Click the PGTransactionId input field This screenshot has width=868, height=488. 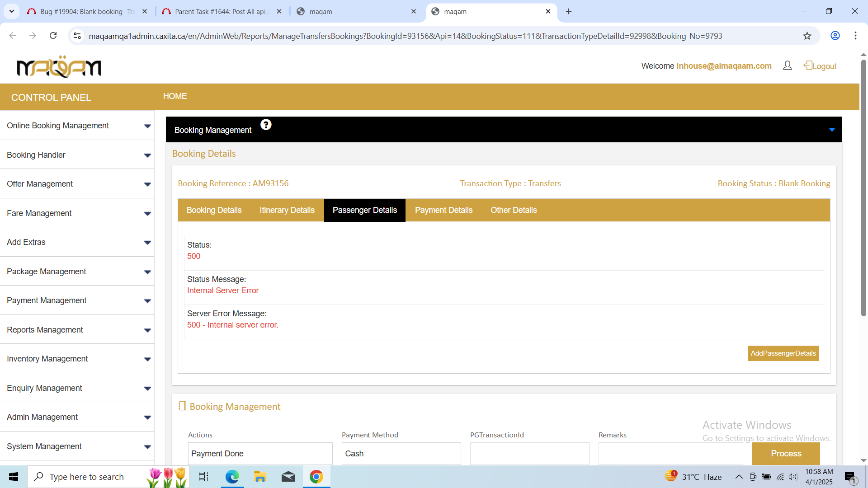tap(529, 453)
